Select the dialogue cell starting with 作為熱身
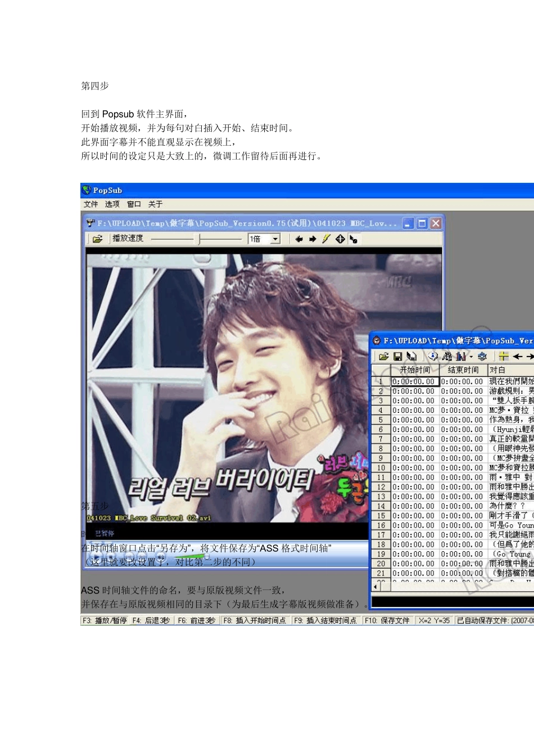 [511, 420]
